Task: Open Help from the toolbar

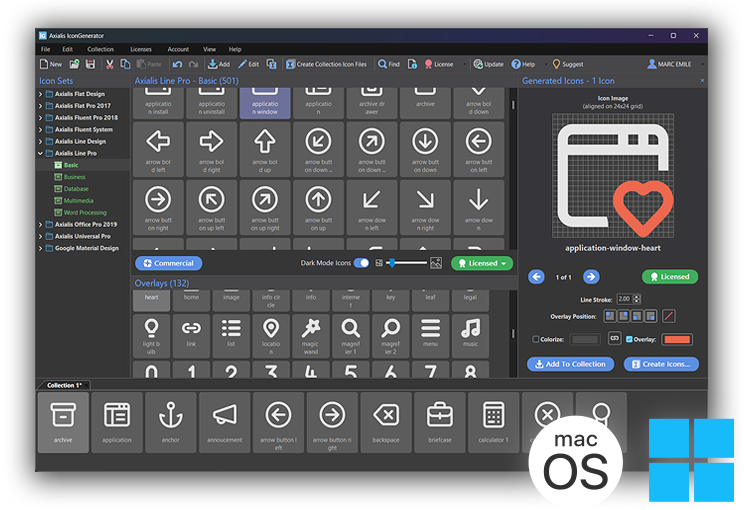Action: [x=523, y=64]
